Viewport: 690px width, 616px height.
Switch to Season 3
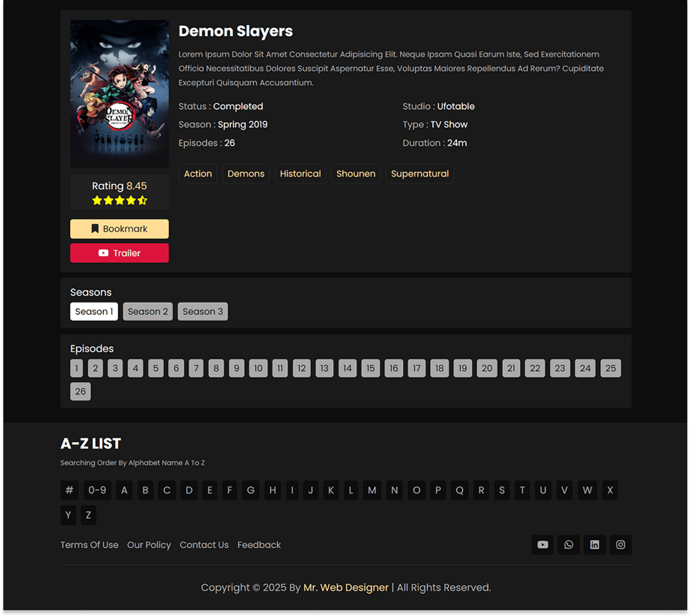[203, 312]
